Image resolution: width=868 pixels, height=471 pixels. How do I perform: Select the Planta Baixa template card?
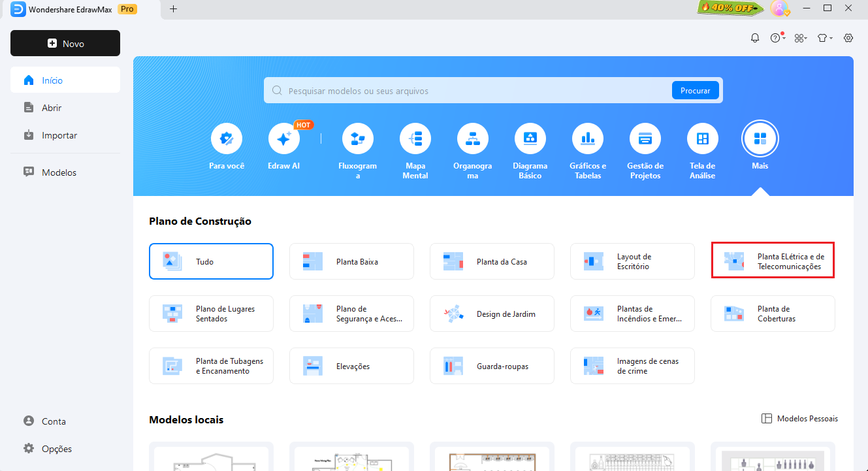[351, 261]
